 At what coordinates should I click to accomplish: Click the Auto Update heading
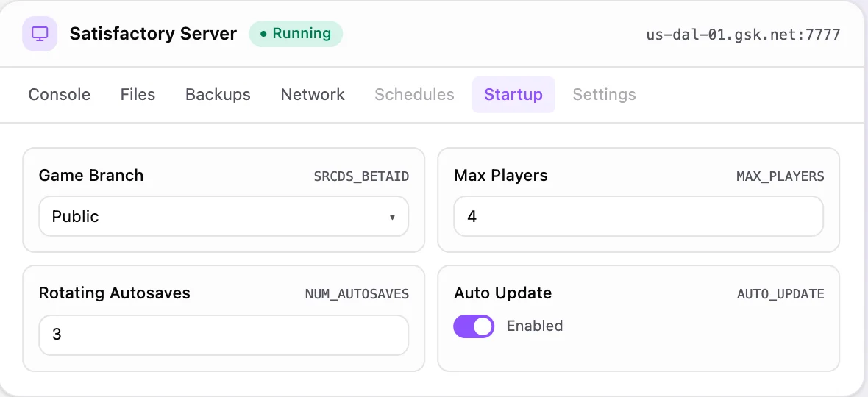[x=502, y=293]
